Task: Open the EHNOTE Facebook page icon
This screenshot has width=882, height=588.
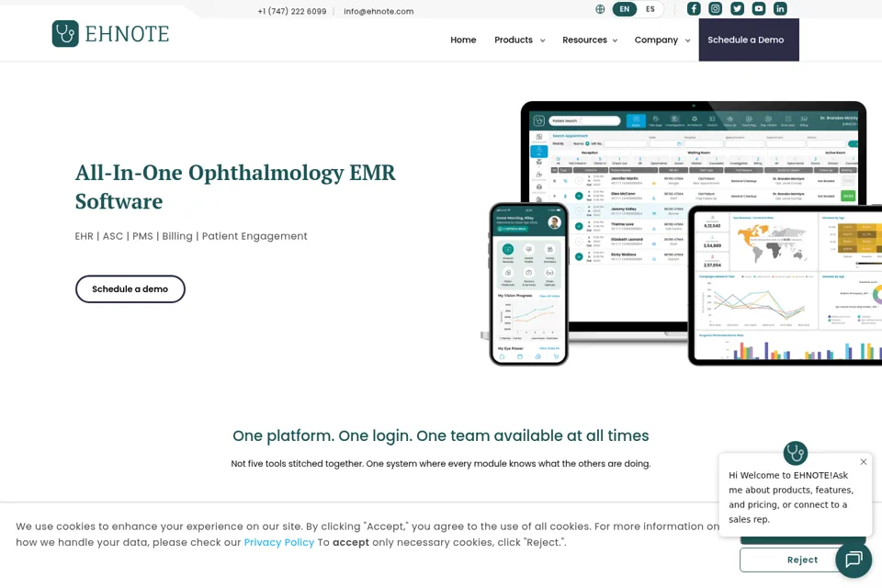Action: pyautogui.click(x=694, y=8)
